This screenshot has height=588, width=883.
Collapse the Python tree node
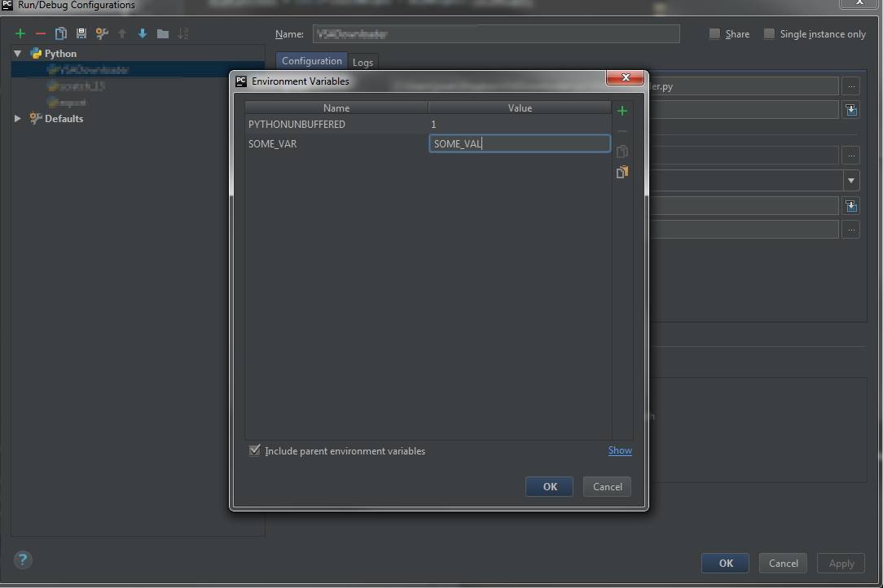tap(18, 54)
